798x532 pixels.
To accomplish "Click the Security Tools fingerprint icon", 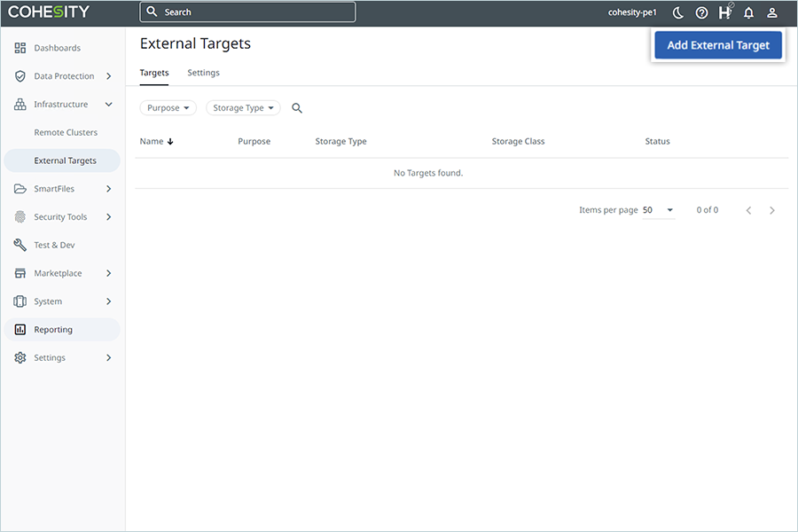I will [20, 217].
